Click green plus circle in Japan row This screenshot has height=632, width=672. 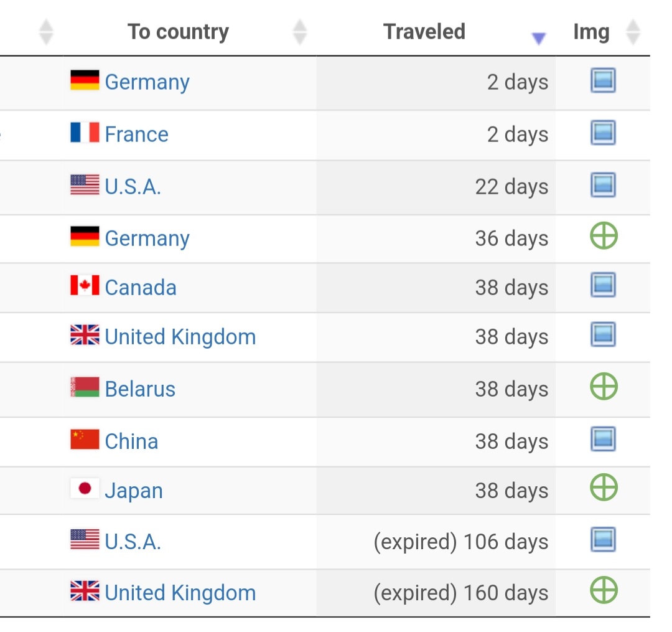pyautogui.click(x=604, y=487)
